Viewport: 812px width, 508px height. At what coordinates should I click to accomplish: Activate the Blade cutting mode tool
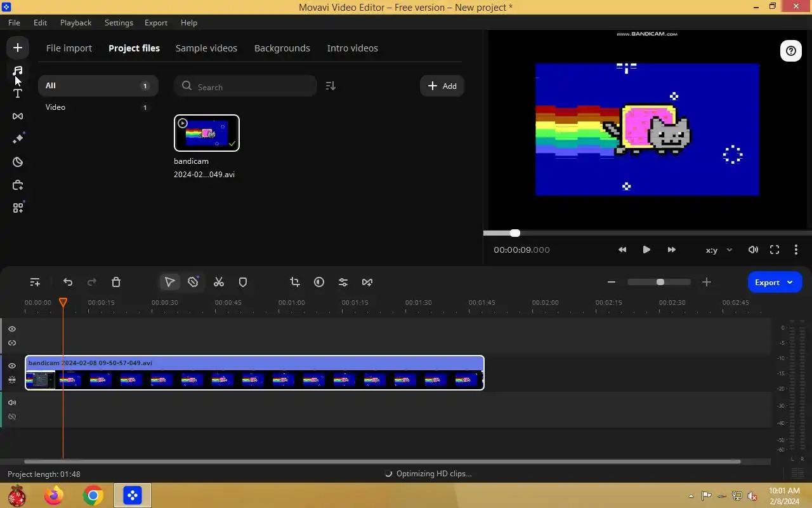click(x=193, y=282)
